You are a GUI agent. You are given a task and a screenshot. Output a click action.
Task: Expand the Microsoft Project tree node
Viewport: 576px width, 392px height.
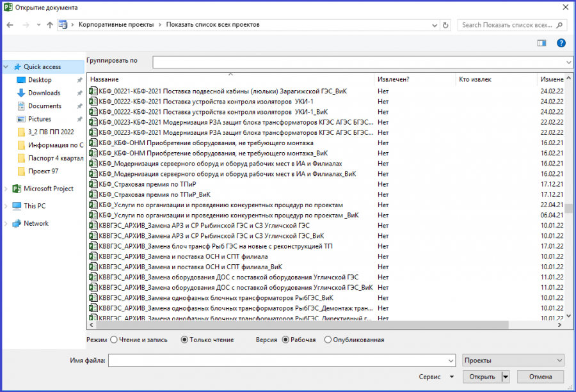pos(6,189)
